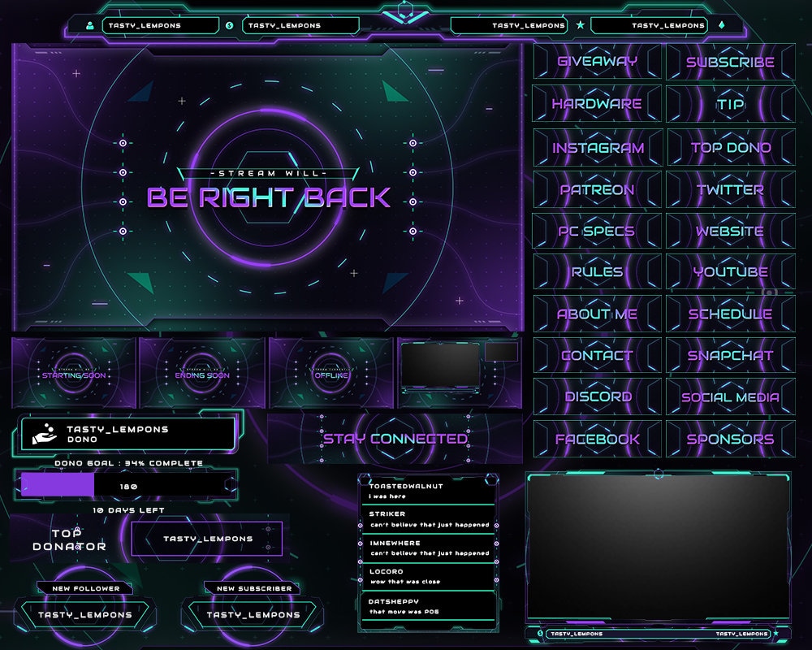
Task: Open the SUBSCRIBE panel
Action: (728, 61)
